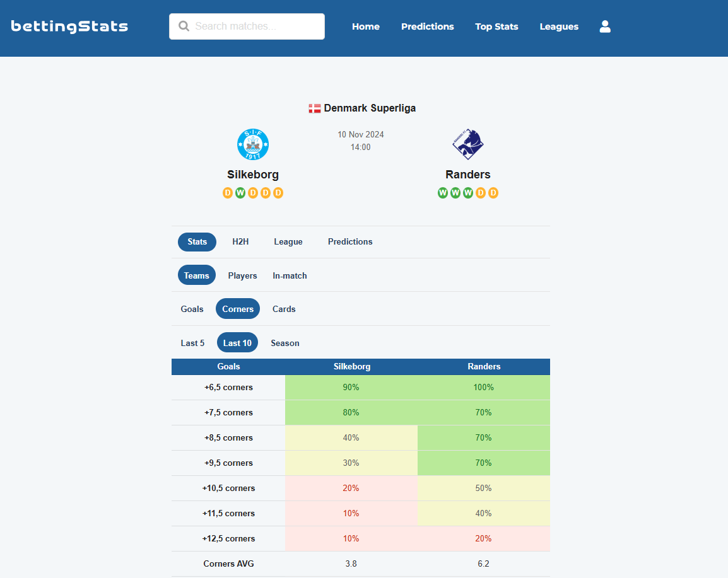Click the Silkeborg team name
Screen dimensions: 728x578
(253, 175)
